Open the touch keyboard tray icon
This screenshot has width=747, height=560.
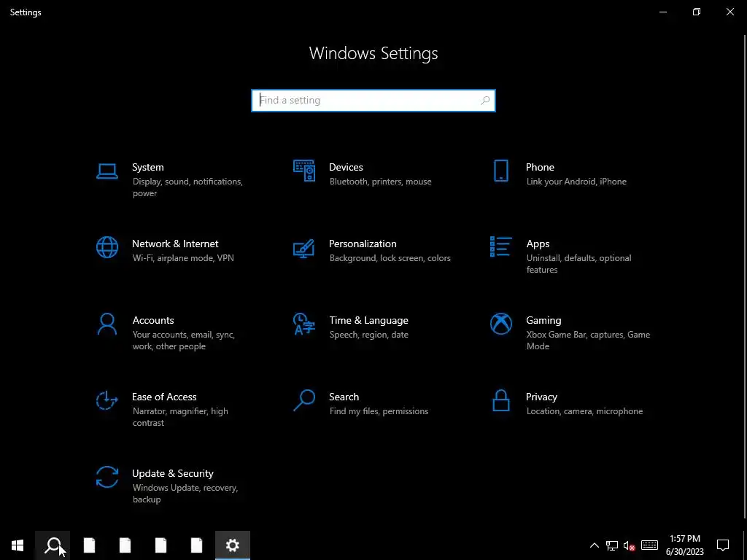coord(649,545)
